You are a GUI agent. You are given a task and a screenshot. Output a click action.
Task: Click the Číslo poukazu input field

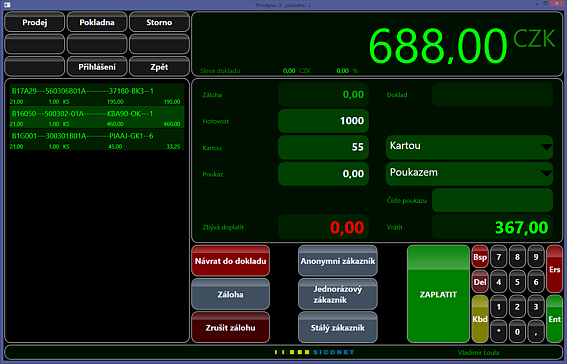click(x=493, y=200)
